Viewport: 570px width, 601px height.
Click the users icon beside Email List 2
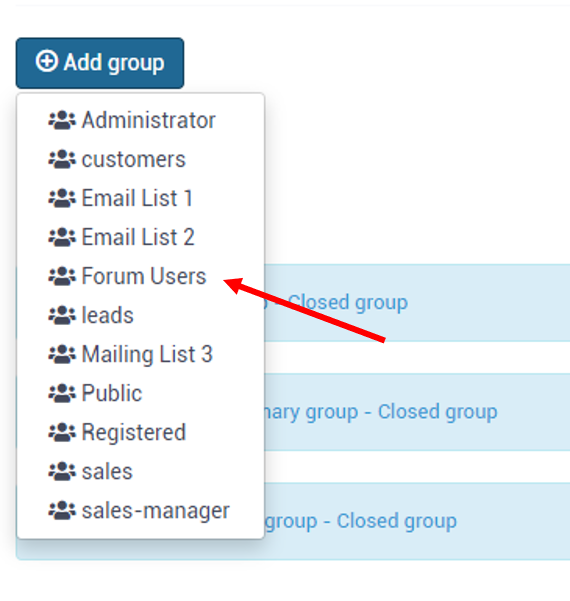pos(62,237)
